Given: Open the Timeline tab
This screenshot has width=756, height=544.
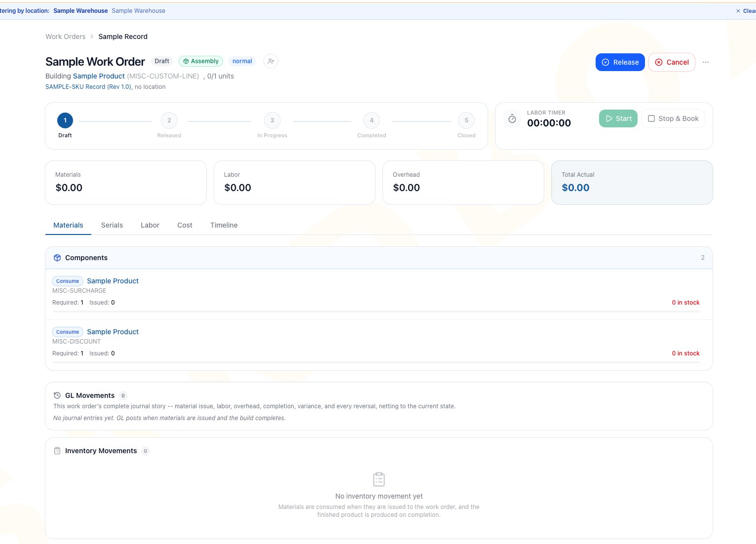Looking at the screenshot, I should click(x=224, y=225).
